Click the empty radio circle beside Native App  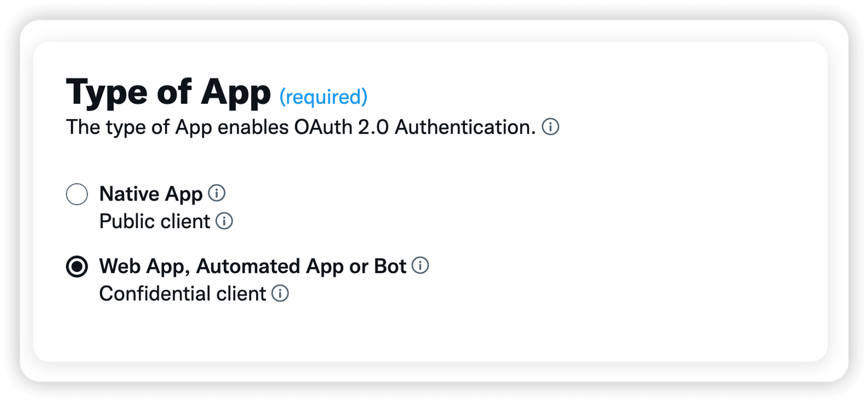pyautogui.click(x=76, y=194)
